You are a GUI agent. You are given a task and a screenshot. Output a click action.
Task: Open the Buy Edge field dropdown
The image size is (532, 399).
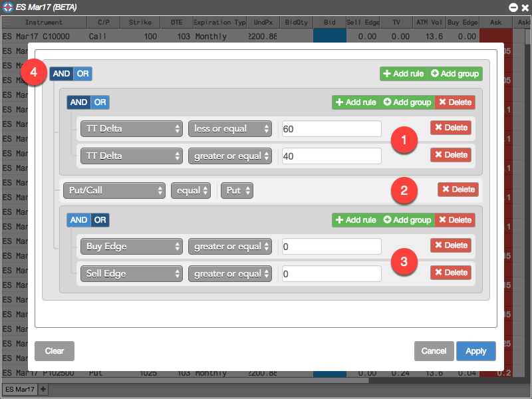coord(132,246)
